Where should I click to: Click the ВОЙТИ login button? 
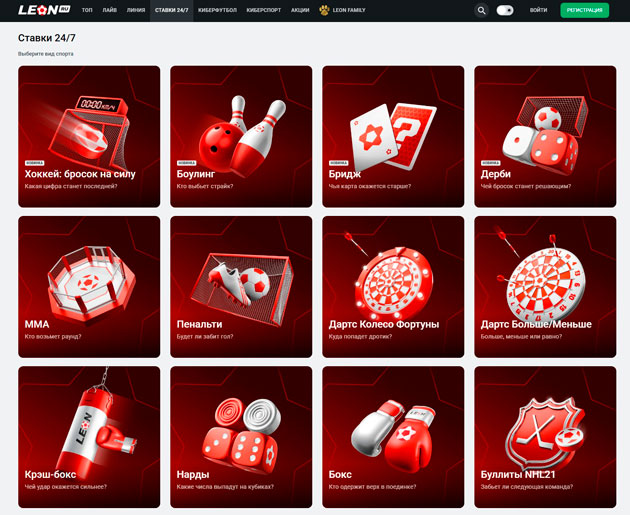(x=538, y=10)
